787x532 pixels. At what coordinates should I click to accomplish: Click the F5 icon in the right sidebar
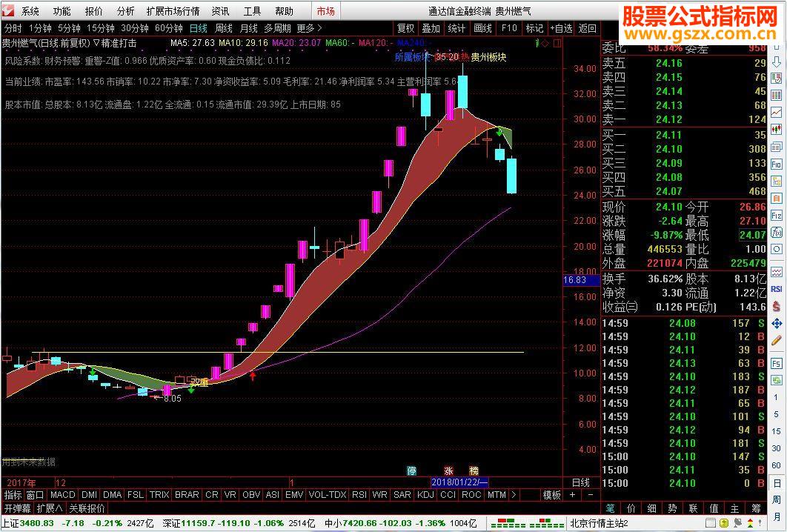(776, 363)
